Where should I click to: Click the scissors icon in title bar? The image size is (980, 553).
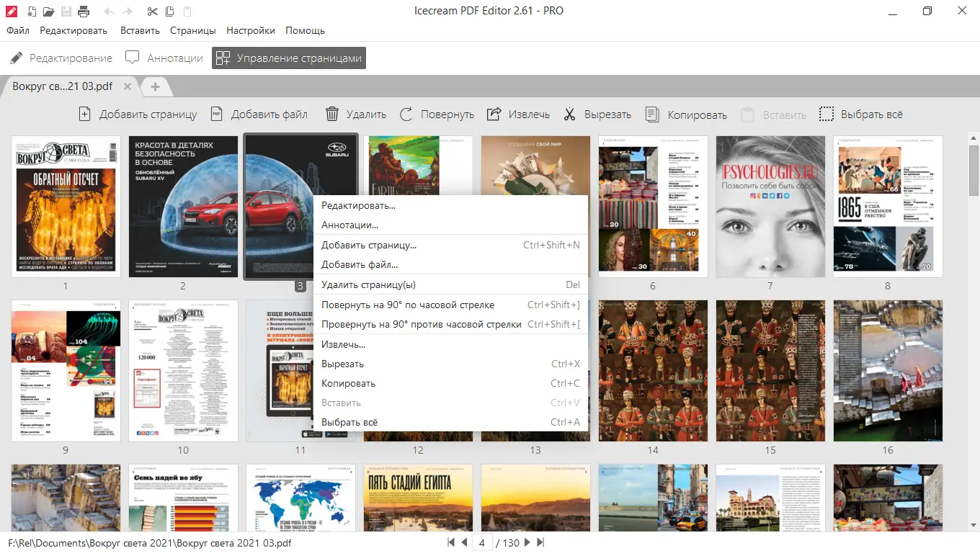pos(152,11)
